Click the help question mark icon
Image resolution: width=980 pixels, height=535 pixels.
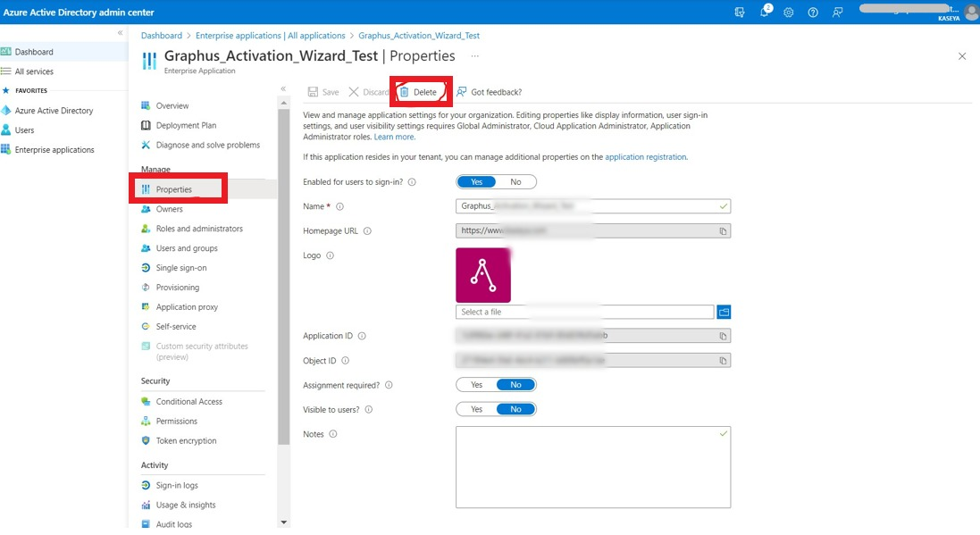[x=813, y=13]
